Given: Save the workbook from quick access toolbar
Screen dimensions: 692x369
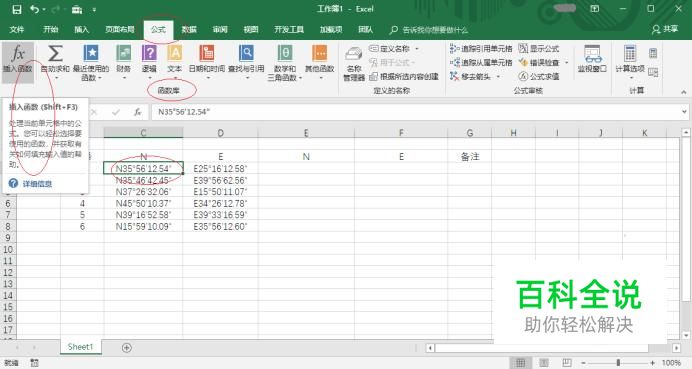Looking at the screenshot, I should [16, 9].
